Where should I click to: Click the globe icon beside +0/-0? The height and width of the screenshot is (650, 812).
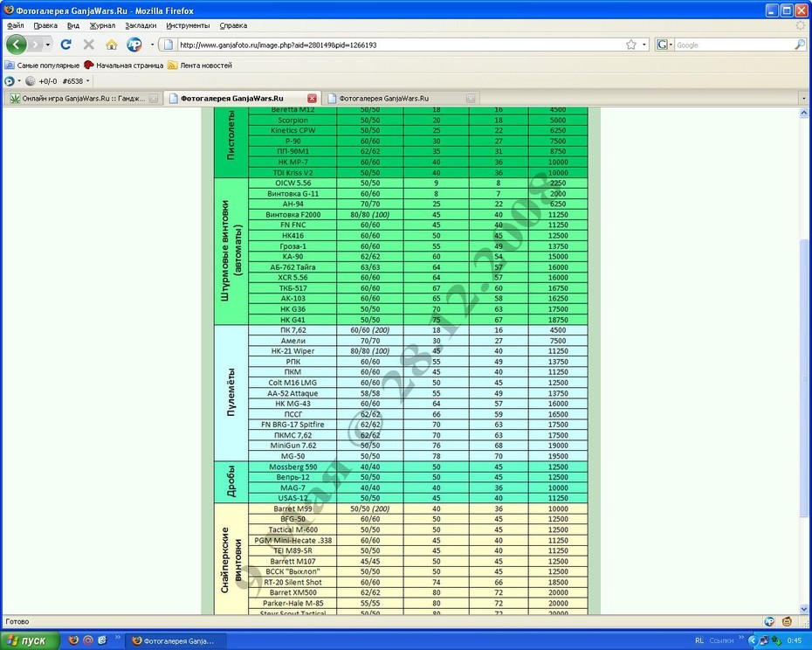click(x=31, y=81)
